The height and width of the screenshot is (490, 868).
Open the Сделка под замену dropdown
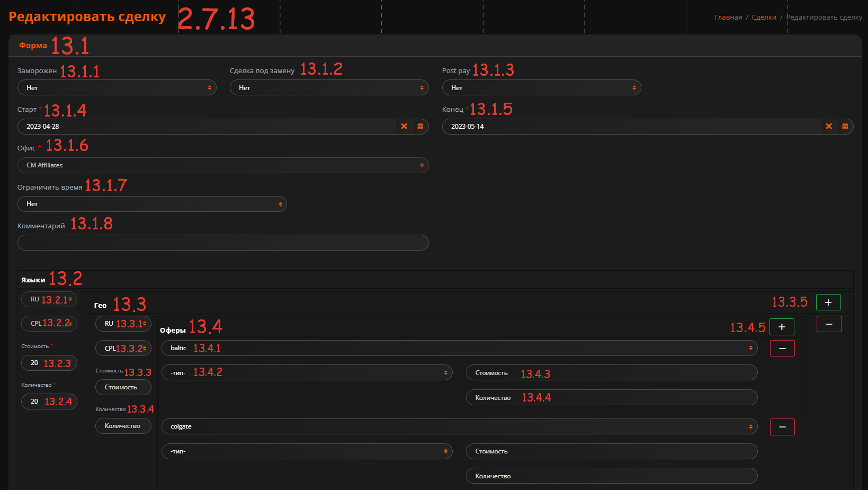pyautogui.click(x=329, y=88)
